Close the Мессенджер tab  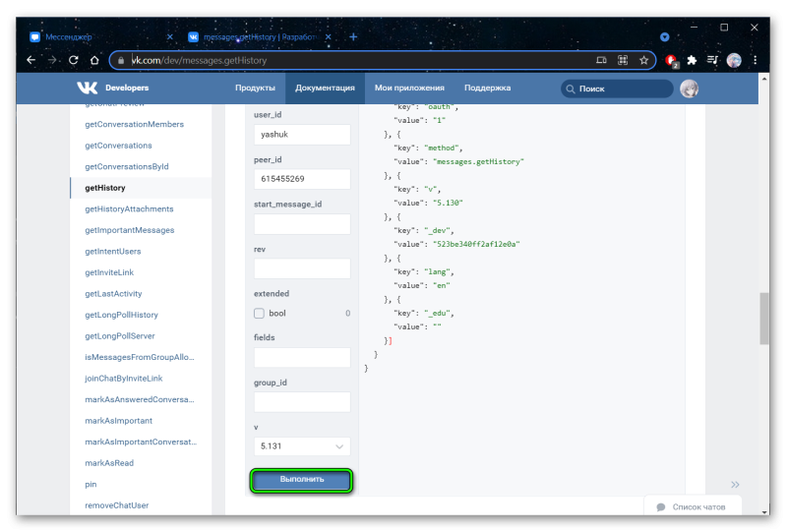169,37
